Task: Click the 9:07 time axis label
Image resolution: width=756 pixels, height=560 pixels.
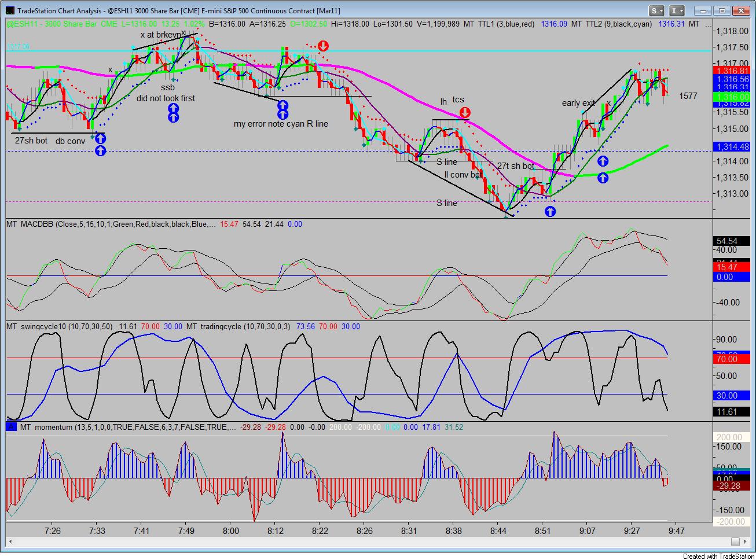Action: [x=588, y=530]
